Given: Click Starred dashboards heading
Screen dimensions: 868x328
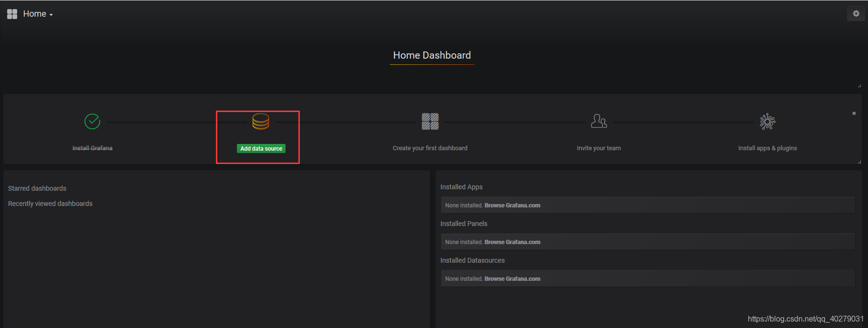Looking at the screenshot, I should (37, 188).
